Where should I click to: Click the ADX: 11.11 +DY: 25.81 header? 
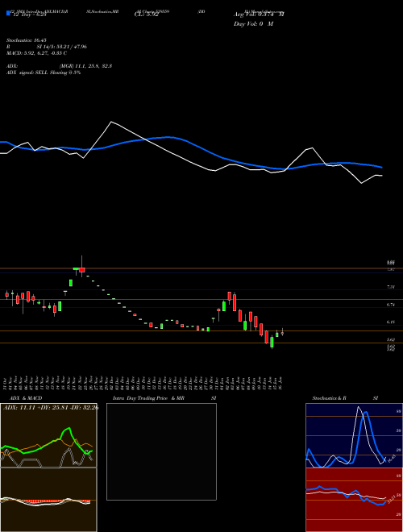(x=51, y=407)
